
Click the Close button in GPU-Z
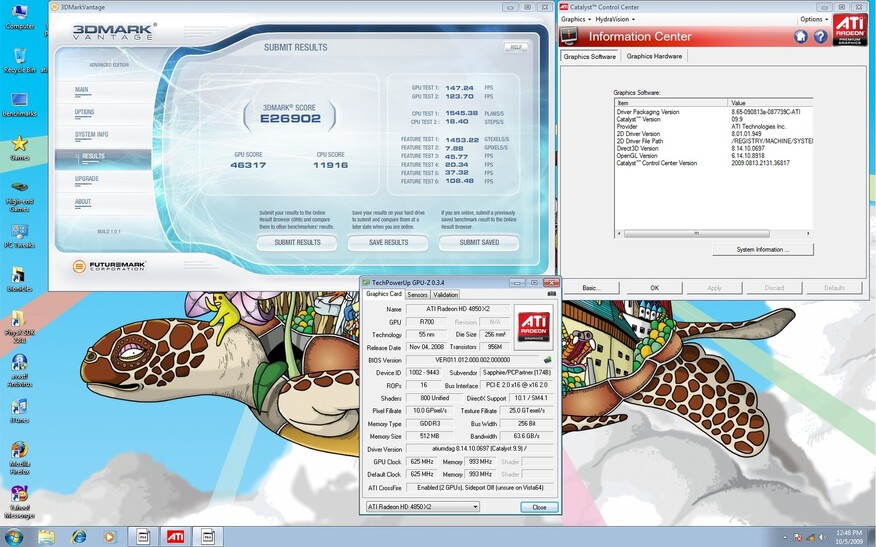539,507
